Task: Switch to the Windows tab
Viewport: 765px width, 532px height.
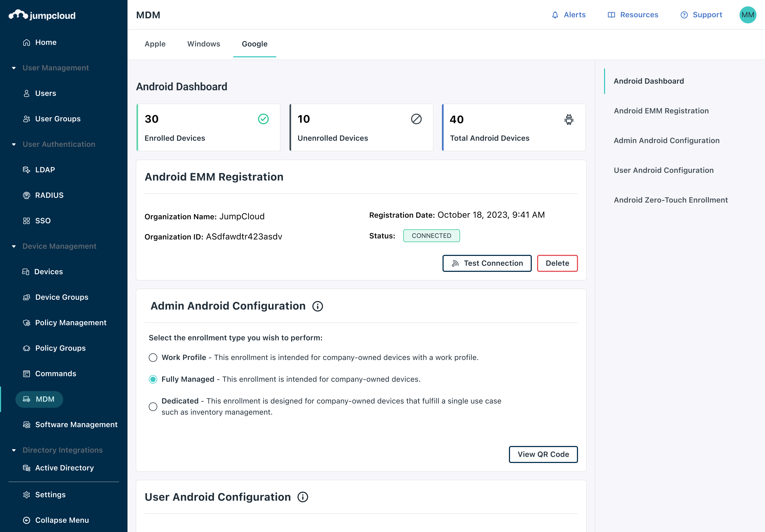Action: (x=203, y=44)
